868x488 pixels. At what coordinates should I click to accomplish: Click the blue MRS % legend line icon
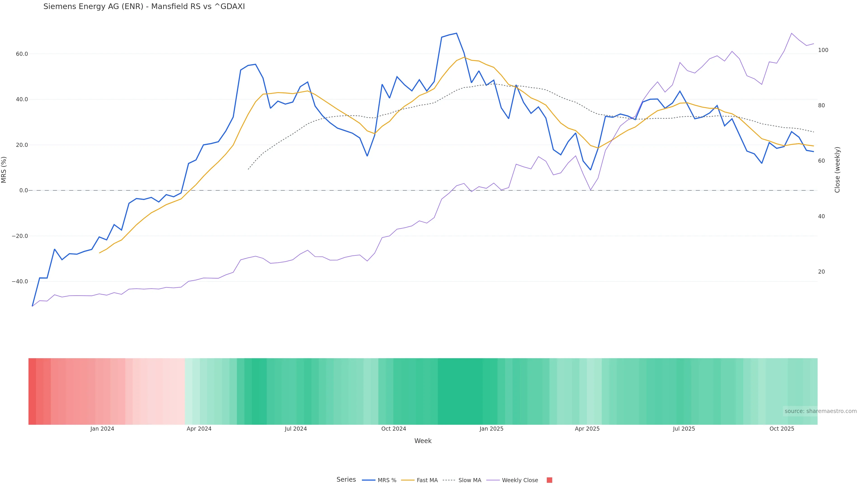tap(368, 480)
